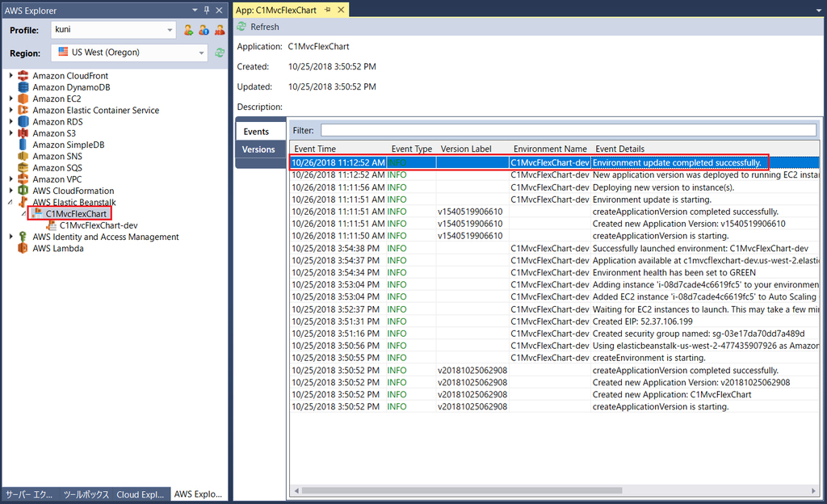
Task: Select 'Environment health has been set to GREEN' row
Action: click(x=555, y=272)
